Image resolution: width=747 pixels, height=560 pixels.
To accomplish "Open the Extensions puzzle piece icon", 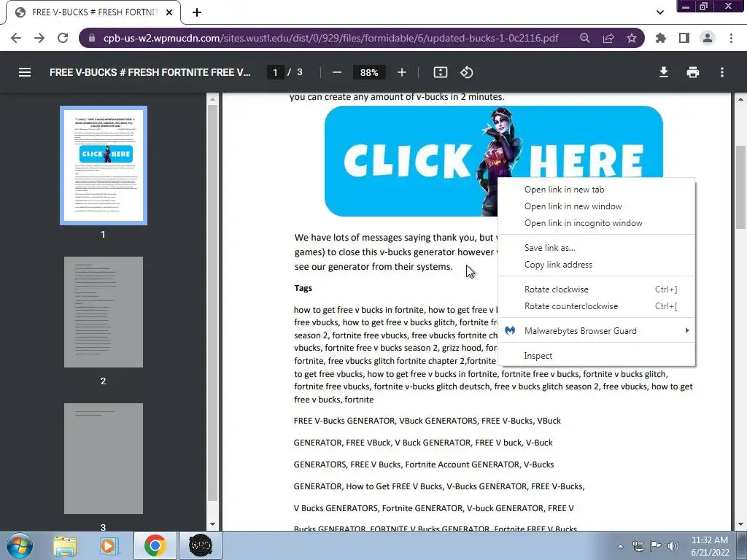I will (661, 38).
